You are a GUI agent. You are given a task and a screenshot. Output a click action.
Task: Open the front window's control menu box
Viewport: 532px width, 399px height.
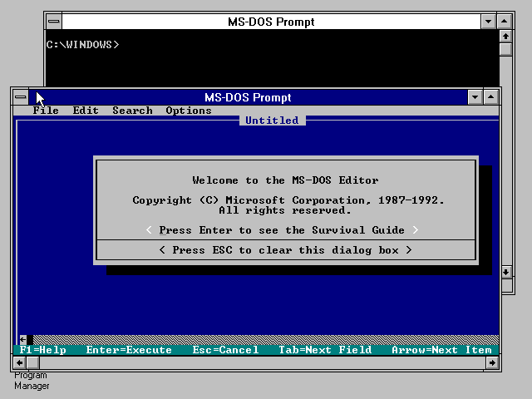coord(21,97)
